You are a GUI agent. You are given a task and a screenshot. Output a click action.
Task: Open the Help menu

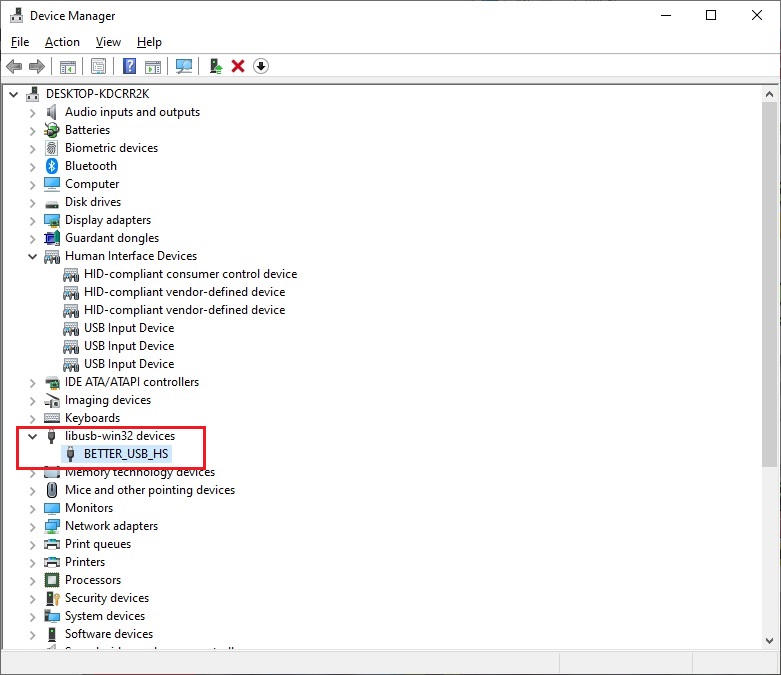click(x=149, y=42)
